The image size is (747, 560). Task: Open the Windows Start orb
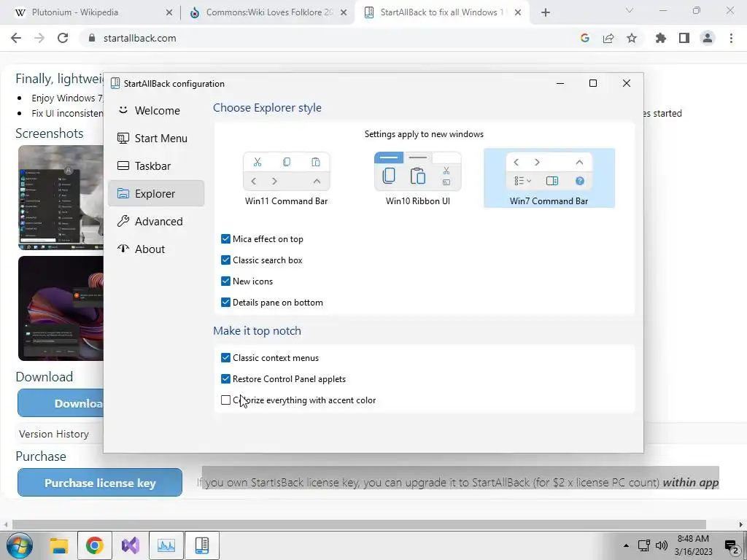point(20,545)
